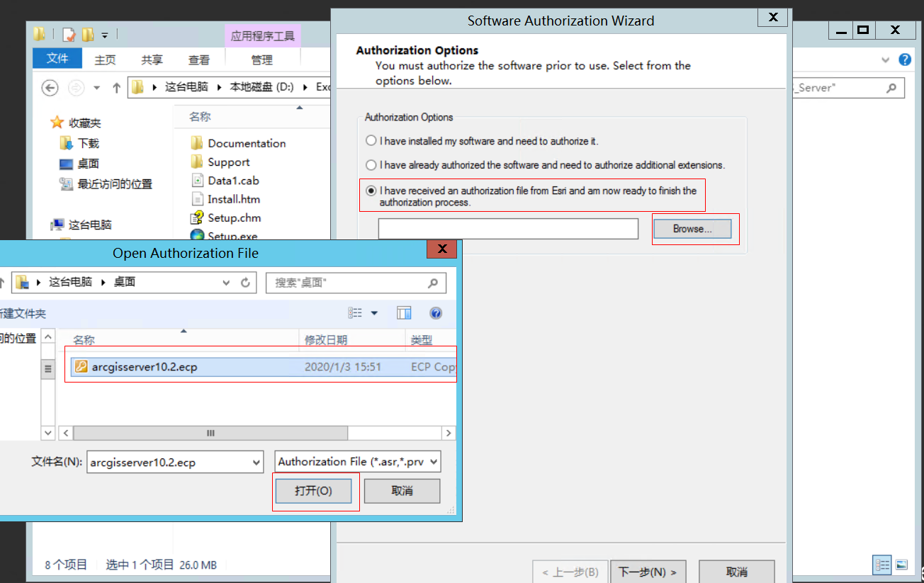Click the 名称 column header in Explorer
924x583 pixels.
point(200,117)
